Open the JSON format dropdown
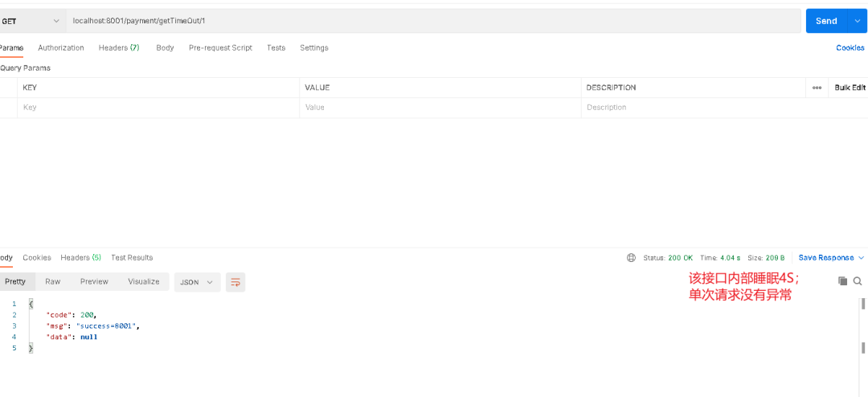 [x=197, y=282]
